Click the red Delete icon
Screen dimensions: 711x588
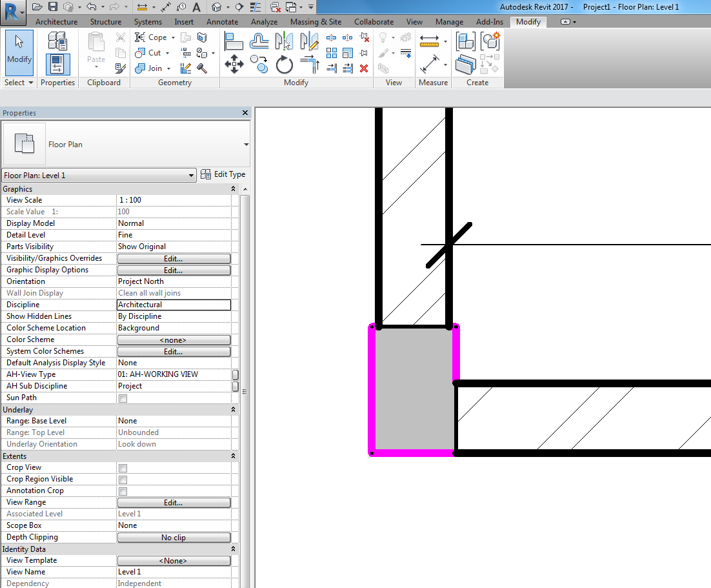364,68
